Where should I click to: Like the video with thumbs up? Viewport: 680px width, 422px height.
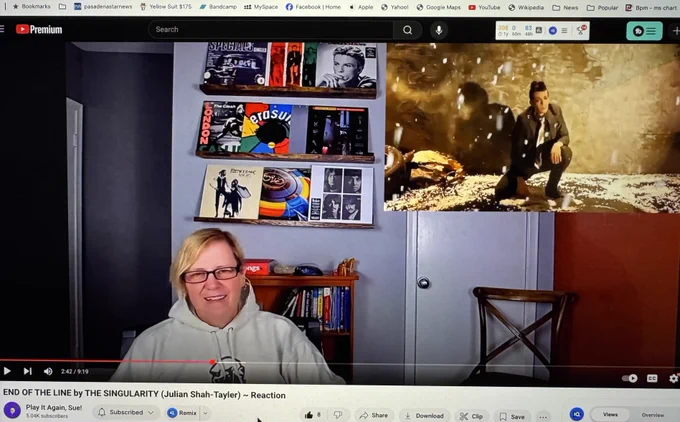[x=313, y=415]
